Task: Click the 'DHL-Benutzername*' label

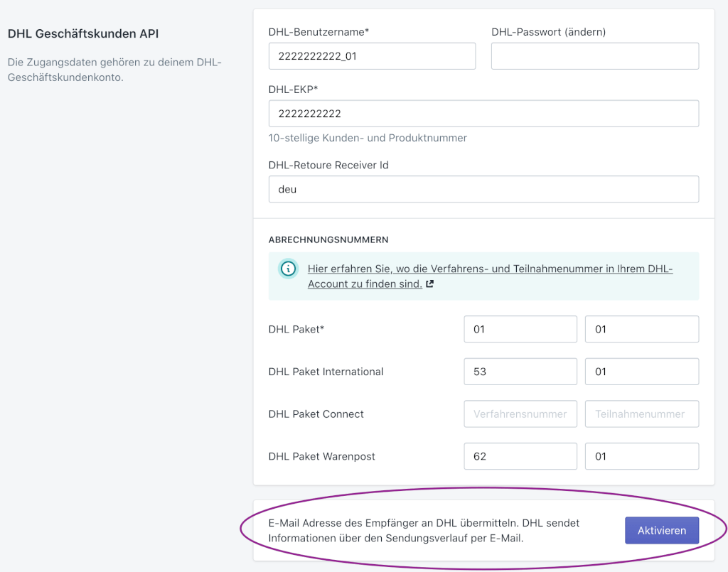Action: coord(318,32)
